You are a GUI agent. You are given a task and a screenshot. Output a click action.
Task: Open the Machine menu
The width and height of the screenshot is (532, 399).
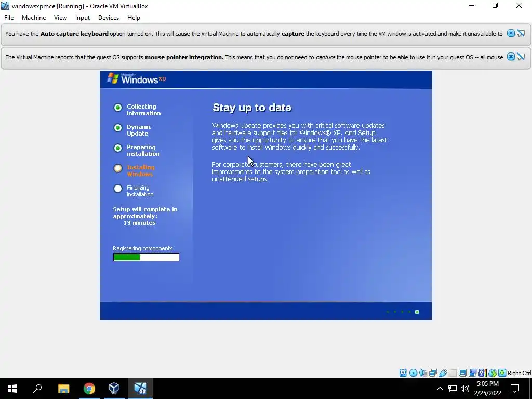34,18
